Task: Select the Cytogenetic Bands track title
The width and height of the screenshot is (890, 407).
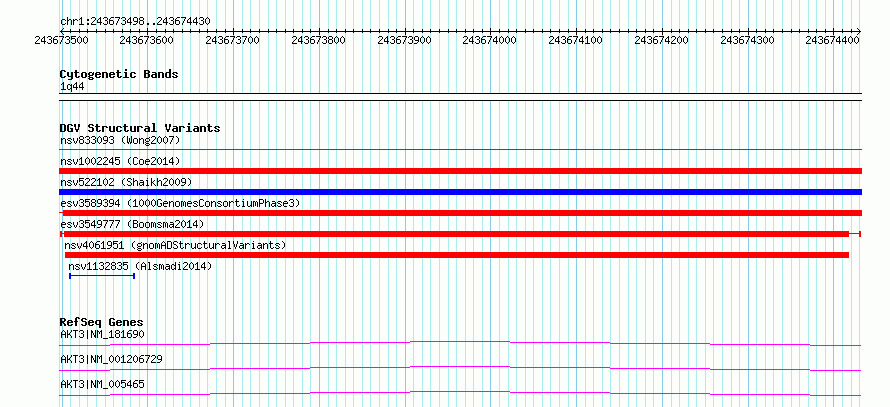Action: (119, 74)
